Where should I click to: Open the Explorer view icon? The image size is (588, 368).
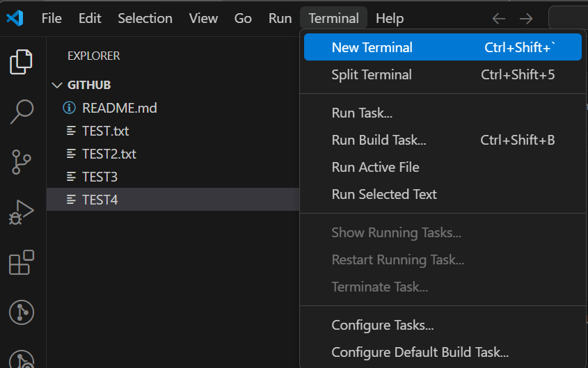coord(22,61)
